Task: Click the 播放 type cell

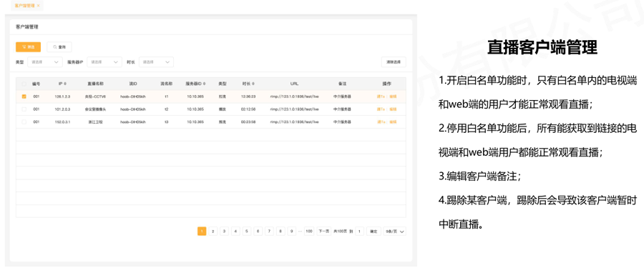Action: pos(223,109)
